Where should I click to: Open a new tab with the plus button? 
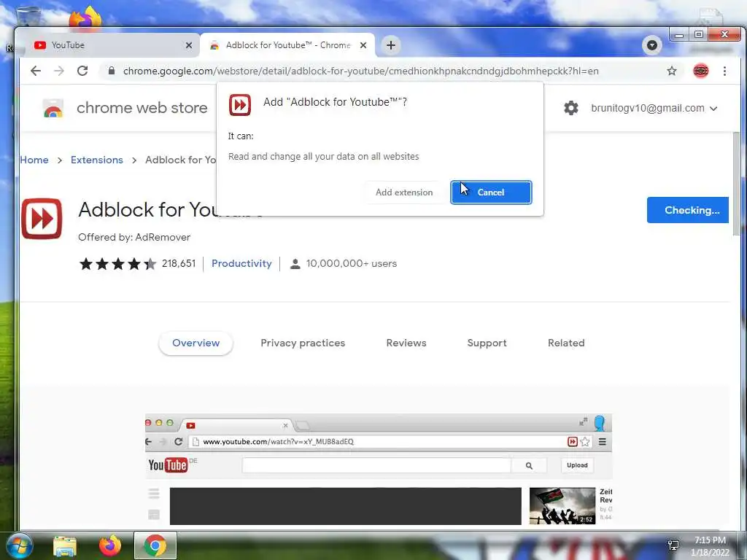[391, 45]
